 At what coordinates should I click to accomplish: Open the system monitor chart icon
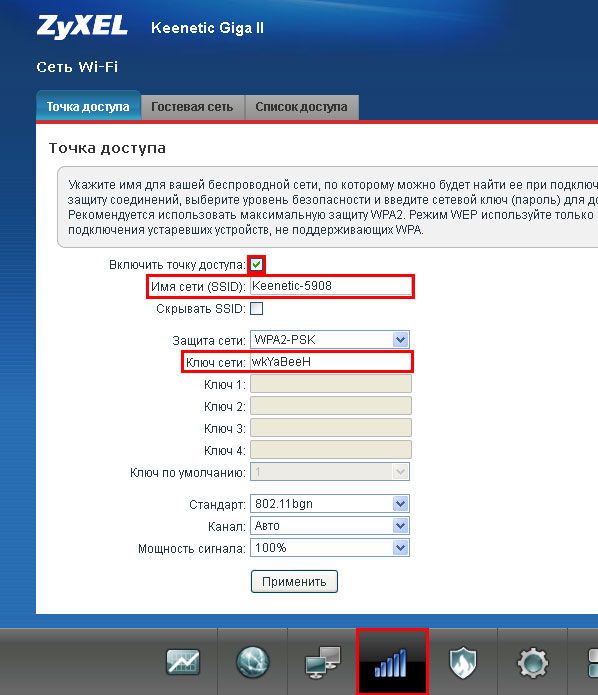pyautogui.click(x=183, y=663)
